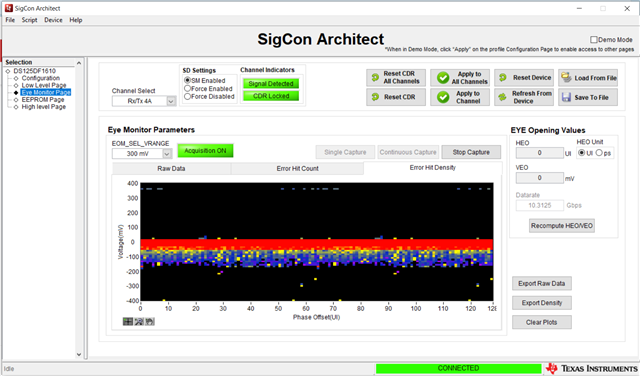640x376 pixels.
Task: Toggle the green Acquisition ON indicator
Action: click(x=205, y=151)
